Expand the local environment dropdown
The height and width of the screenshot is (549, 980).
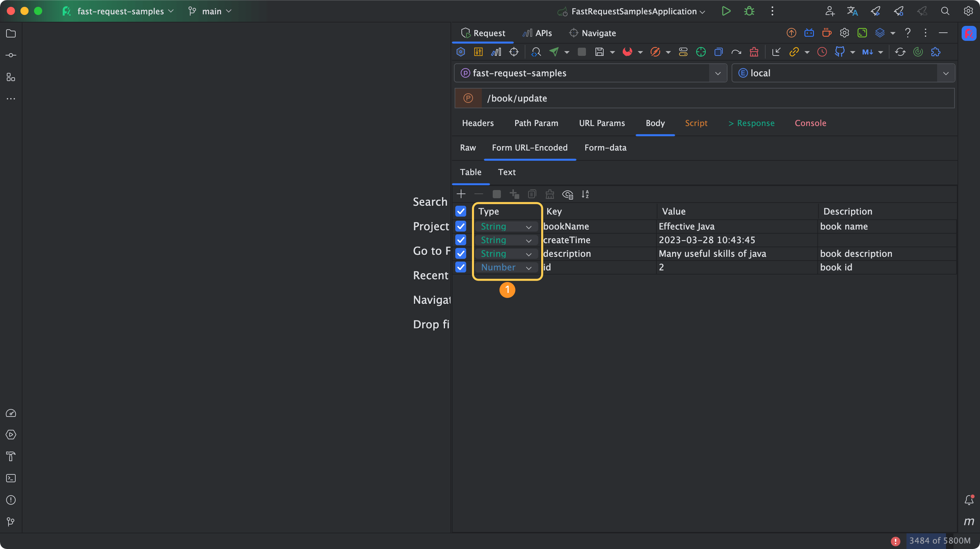pyautogui.click(x=945, y=73)
